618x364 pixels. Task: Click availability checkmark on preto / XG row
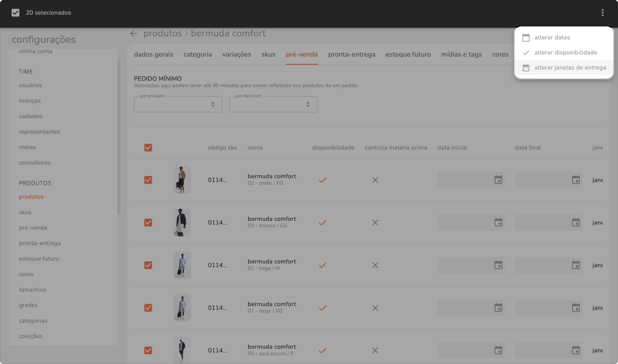click(x=323, y=180)
